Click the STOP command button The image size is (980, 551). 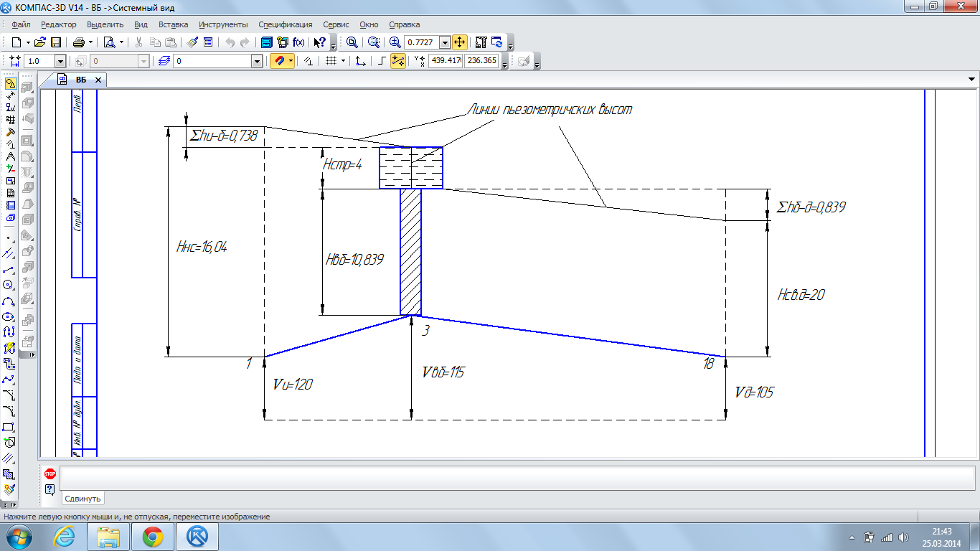(x=50, y=474)
